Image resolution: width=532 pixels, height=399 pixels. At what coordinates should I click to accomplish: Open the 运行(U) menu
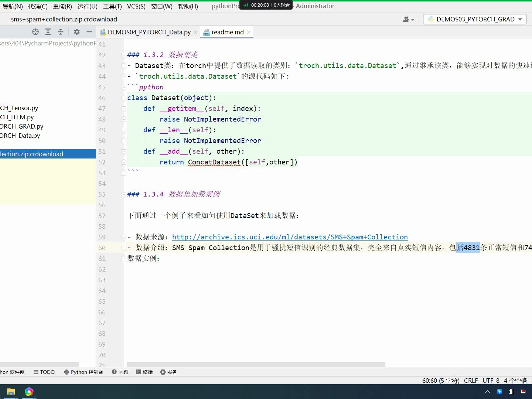pyautogui.click(x=88, y=6)
